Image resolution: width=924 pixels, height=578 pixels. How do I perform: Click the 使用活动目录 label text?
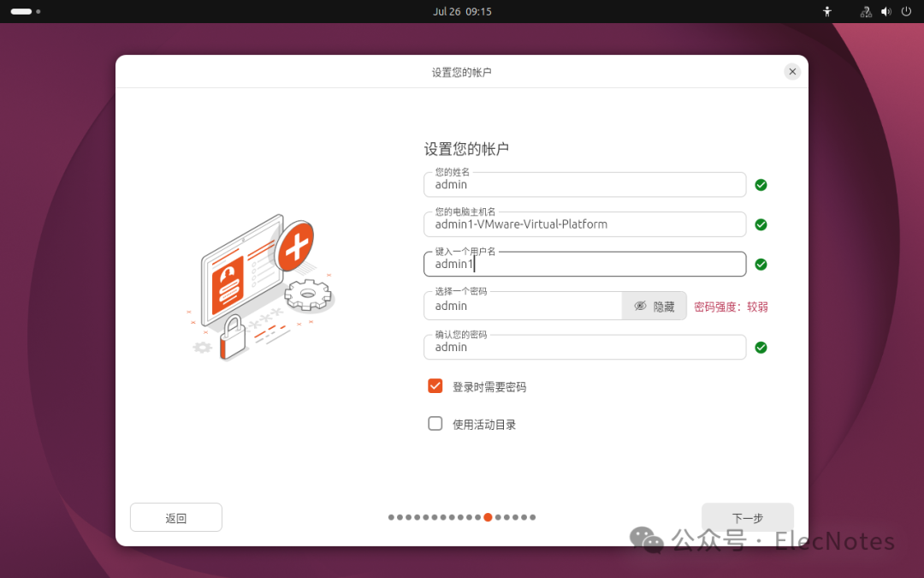click(x=483, y=425)
